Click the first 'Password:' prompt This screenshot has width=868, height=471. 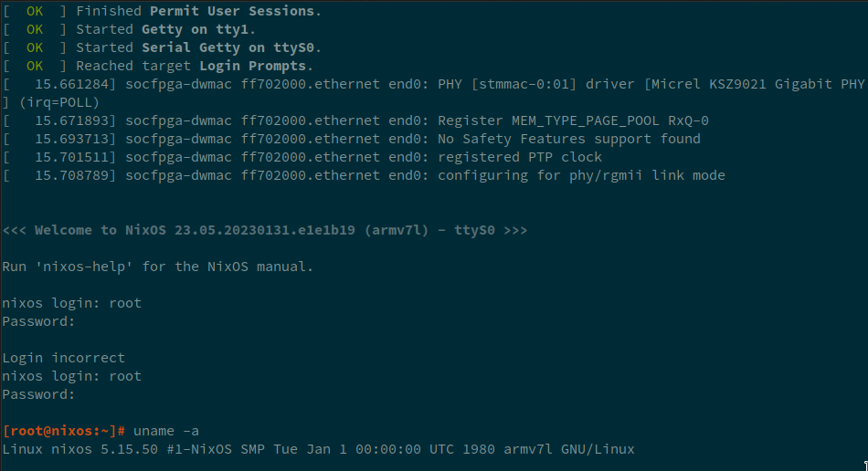pyautogui.click(x=38, y=321)
